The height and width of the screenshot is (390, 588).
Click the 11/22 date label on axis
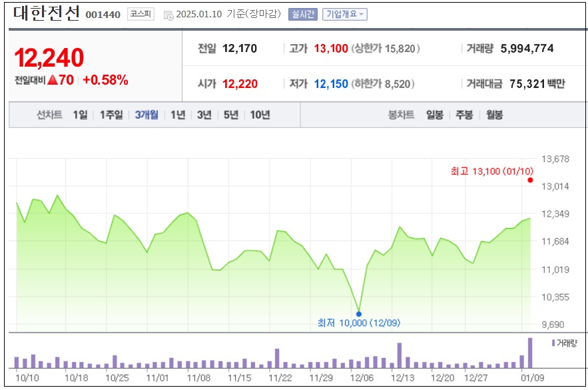point(280,377)
